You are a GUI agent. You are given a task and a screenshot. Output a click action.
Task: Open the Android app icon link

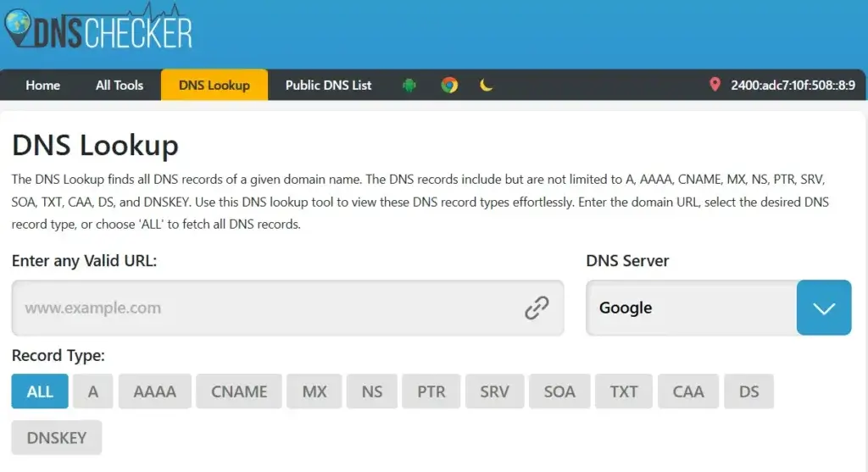click(x=409, y=86)
